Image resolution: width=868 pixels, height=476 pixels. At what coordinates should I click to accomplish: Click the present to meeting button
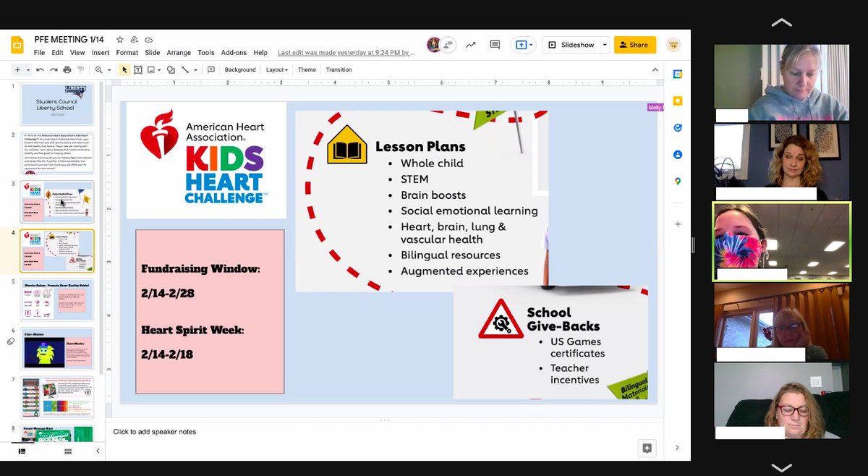click(x=522, y=45)
